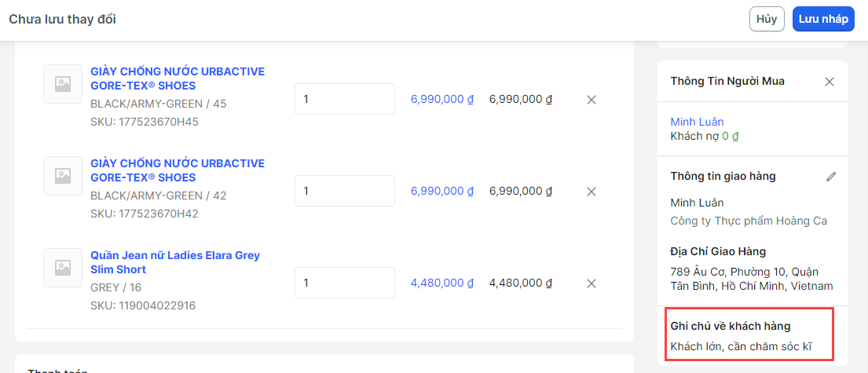
Task: Edit Thông tin giao hàng with pencil icon
Action: coord(831,177)
